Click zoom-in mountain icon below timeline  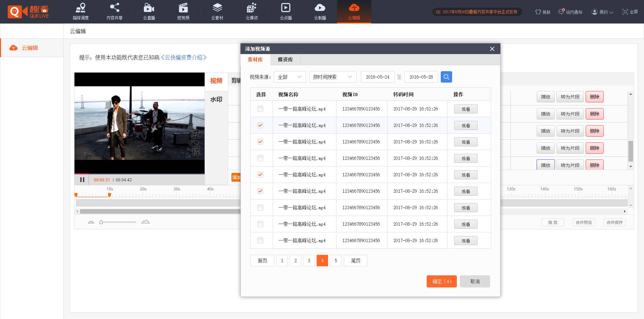146,222
